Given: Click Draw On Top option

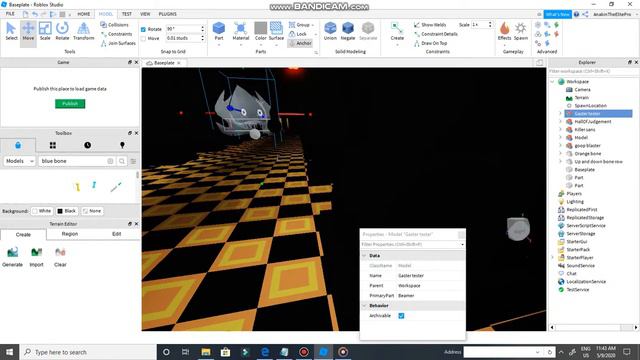Looking at the screenshot, I should pos(430,43).
